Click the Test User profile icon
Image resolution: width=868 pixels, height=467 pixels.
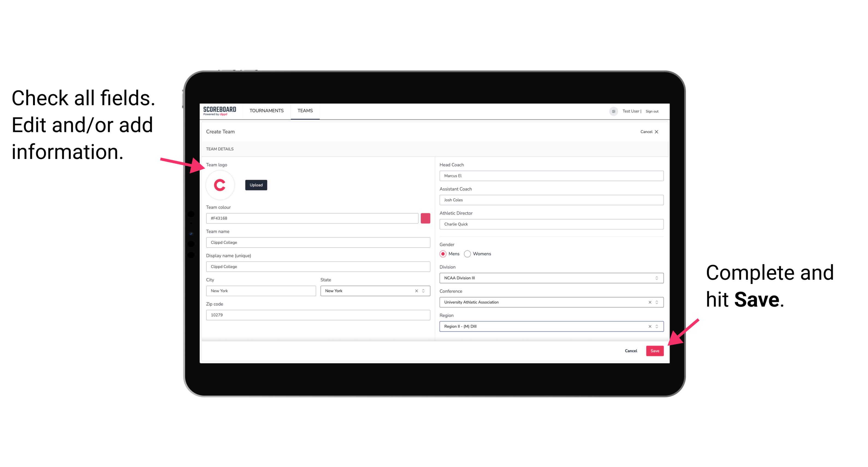(x=611, y=111)
